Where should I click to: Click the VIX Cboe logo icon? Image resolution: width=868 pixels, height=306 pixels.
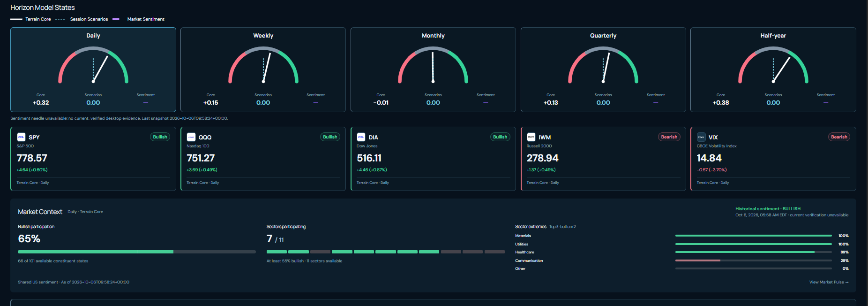[701, 137]
